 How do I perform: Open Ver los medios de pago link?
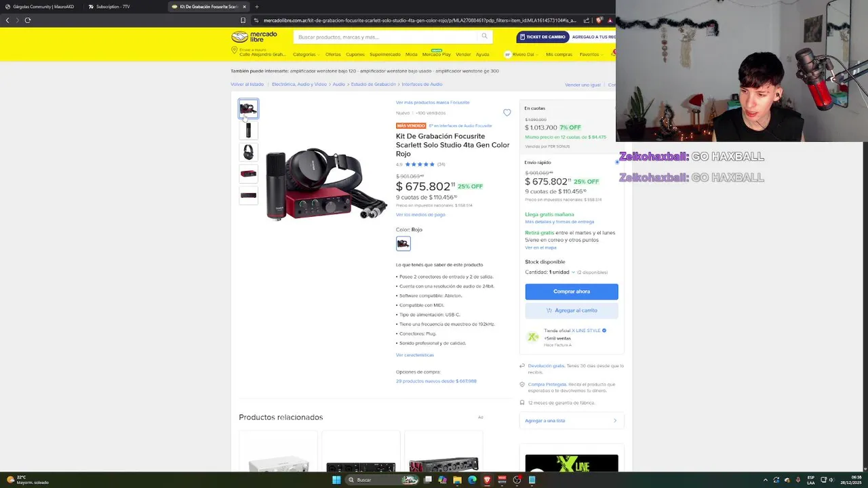click(420, 215)
